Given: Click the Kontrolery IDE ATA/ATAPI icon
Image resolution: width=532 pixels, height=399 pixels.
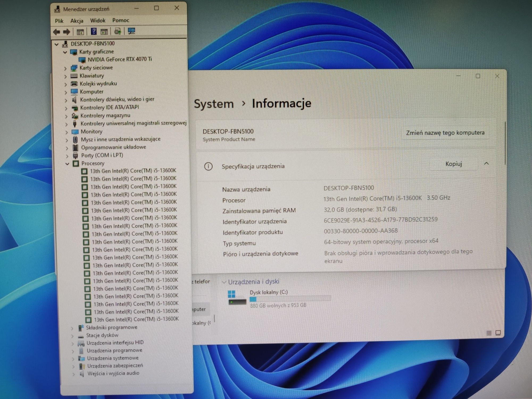Looking at the screenshot, I should (74, 108).
